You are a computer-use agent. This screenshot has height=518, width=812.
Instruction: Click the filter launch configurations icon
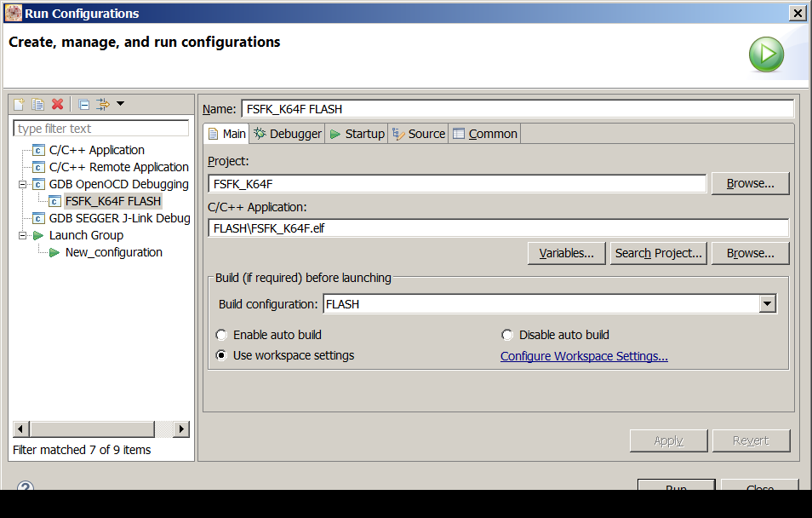click(x=103, y=104)
